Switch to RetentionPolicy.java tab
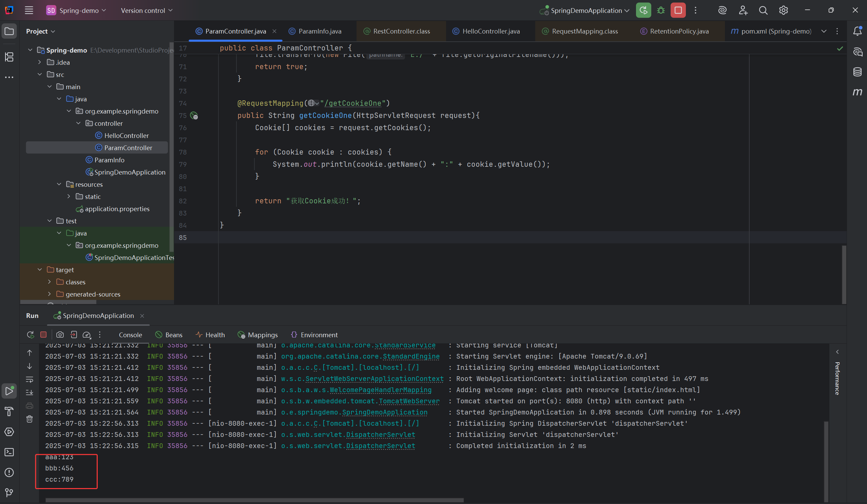The width and height of the screenshot is (867, 504). coord(675,31)
